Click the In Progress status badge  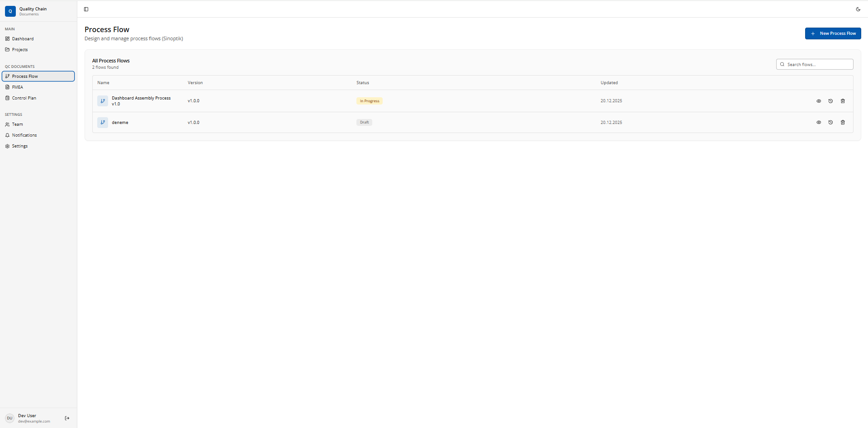pos(370,101)
